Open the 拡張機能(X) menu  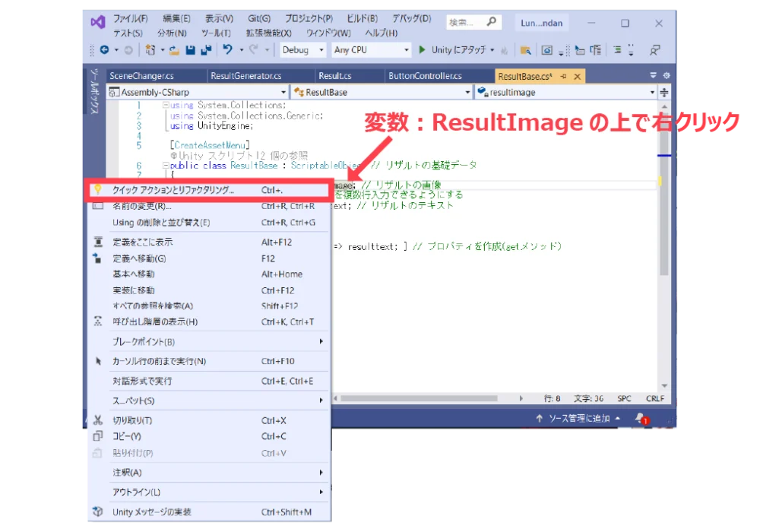(x=268, y=33)
